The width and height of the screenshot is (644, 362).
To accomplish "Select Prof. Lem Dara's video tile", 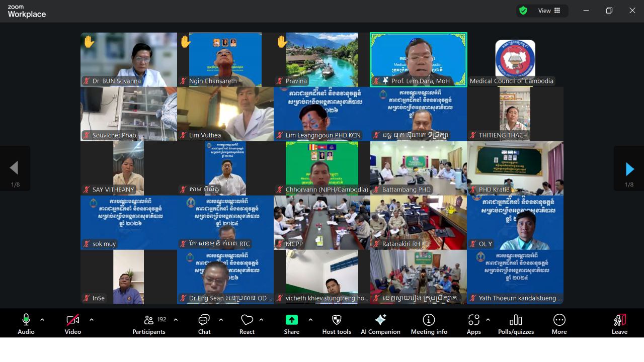I will (x=418, y=59).
